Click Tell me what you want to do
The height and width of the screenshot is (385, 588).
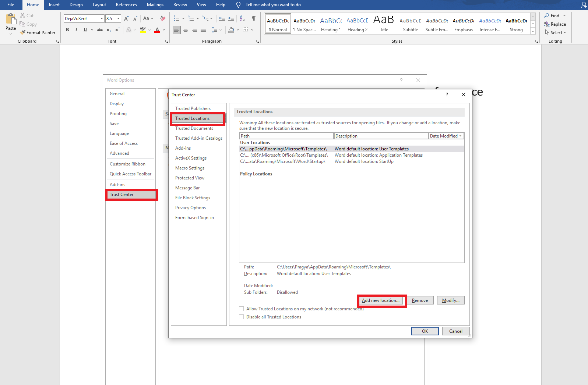[273, 5]
